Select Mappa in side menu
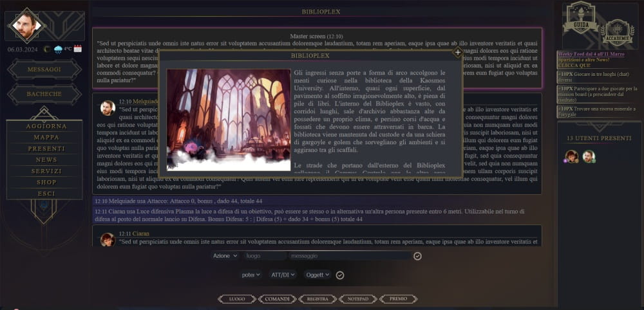Viewport: 644px width, 310px height. coord(46,138)
